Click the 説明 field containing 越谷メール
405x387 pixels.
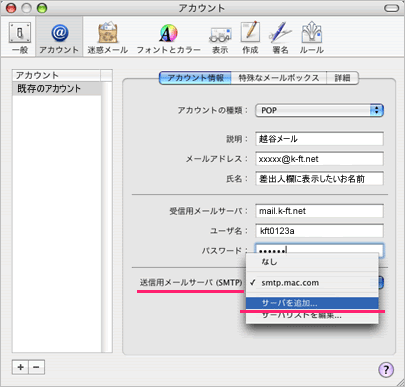[319, 139]
